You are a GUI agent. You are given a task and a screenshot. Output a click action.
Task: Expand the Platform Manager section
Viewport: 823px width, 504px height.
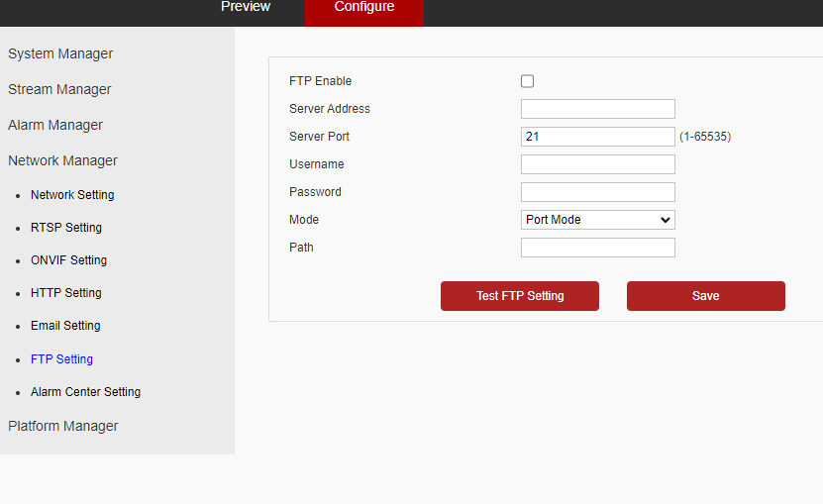63,426
